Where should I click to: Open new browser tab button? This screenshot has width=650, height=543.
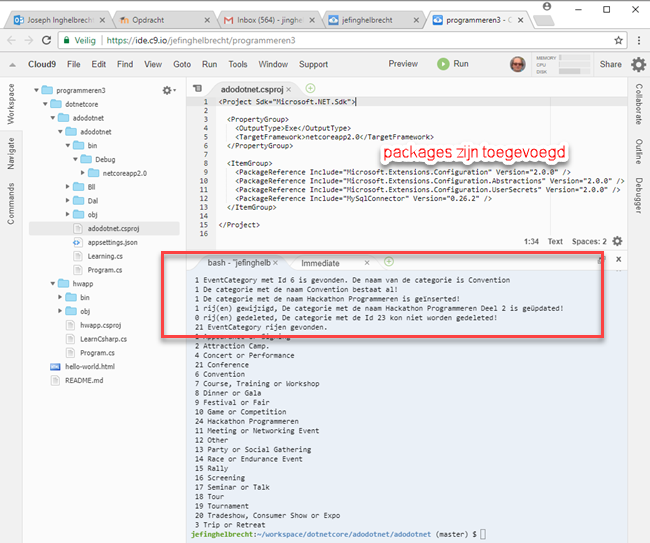[x=543, y=20]
